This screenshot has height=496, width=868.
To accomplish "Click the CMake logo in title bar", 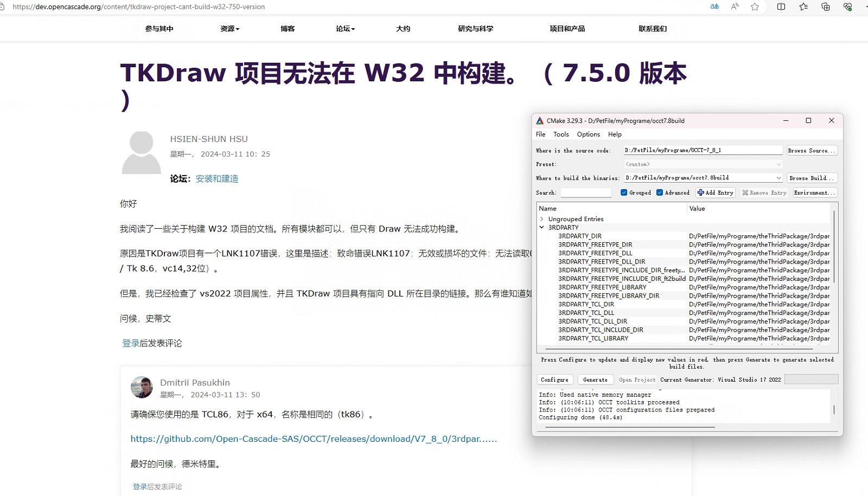I will [x=540, y=121].
